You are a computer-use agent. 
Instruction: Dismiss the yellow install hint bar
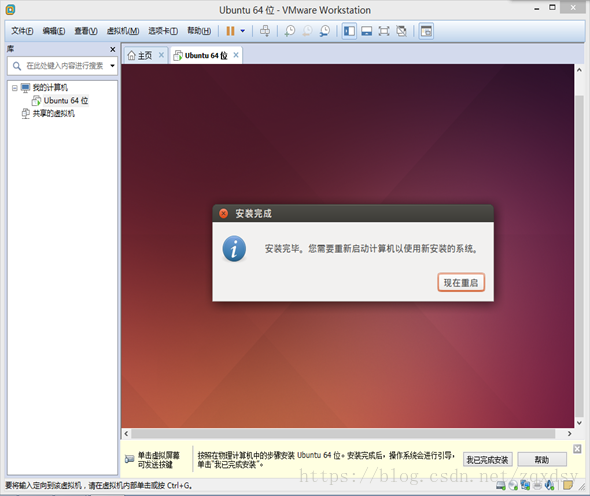click(x=577, y=449)
